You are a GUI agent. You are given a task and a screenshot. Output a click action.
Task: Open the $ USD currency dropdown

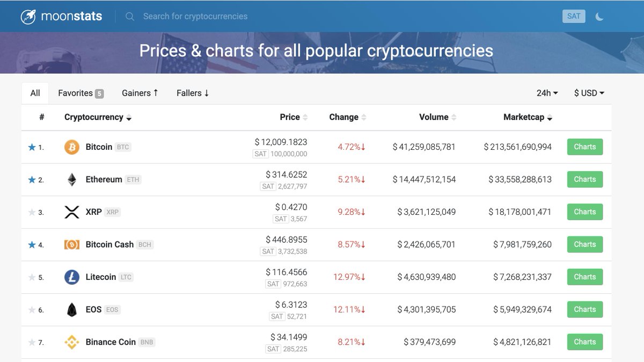[589, 93]
